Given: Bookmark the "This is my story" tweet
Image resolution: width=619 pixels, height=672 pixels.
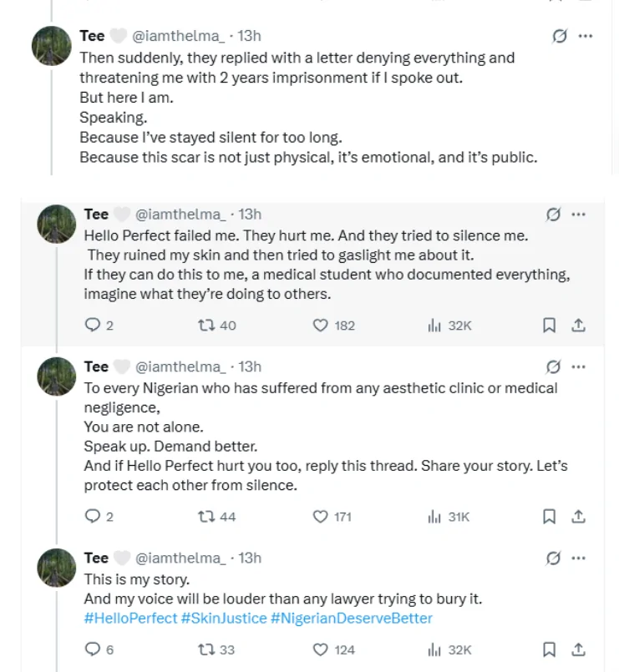Looking at the screenshot, I should click(x=550, y=649).
